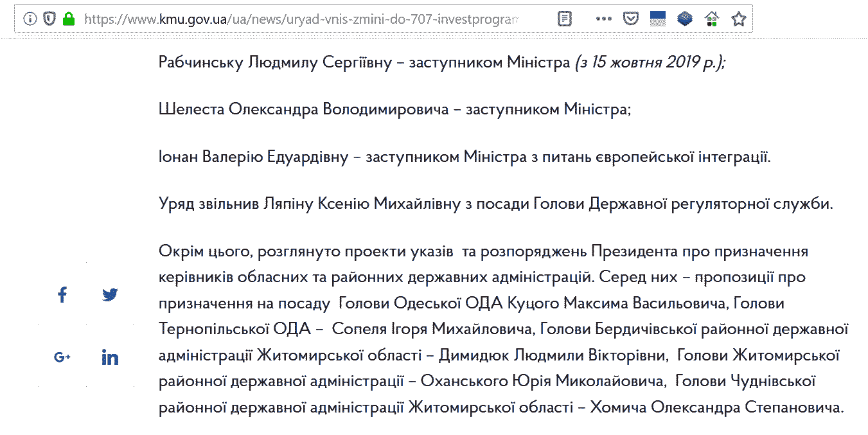Click the text 'Голови Одеської ОДА Куцого'
Image resolution: width=868 pixels, height=435 pixels.
421,303
